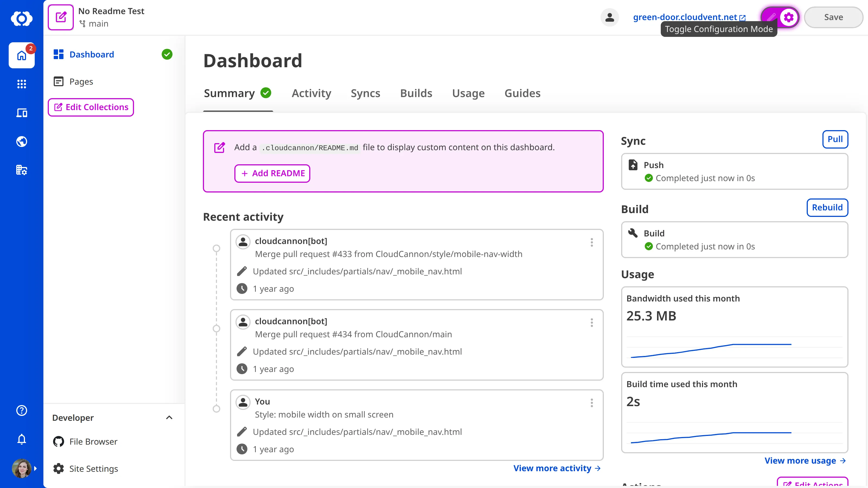Open the globe domains icon in sidebar
Image resolution: width=868 pixels, height=488 pixels.
click(x=22, y=142)
